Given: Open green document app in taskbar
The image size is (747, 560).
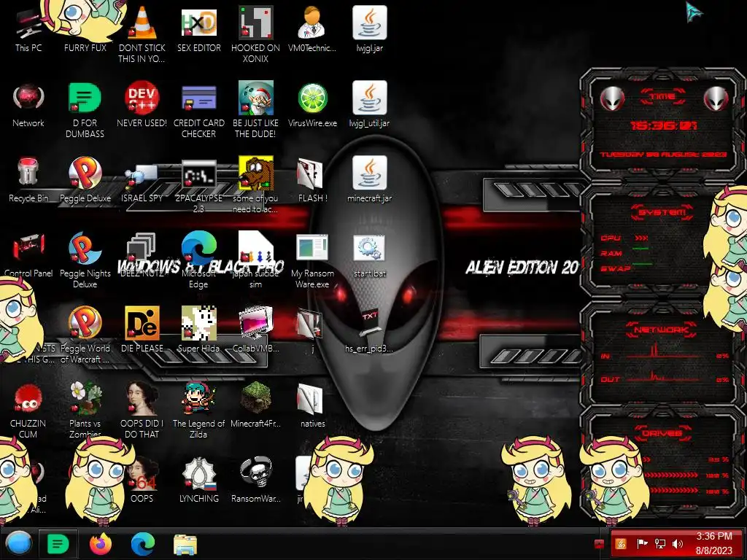Looking at the screenshot, I should coord(58,543).
